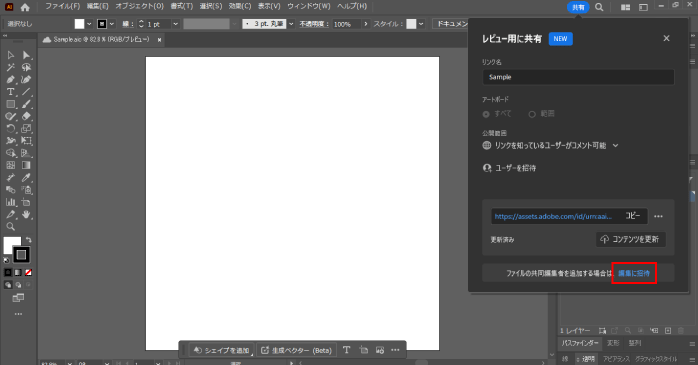Select the Hand tool
The width and height of the screenshot is (698, 365).
pyautogui.click(x=26, y=214)
